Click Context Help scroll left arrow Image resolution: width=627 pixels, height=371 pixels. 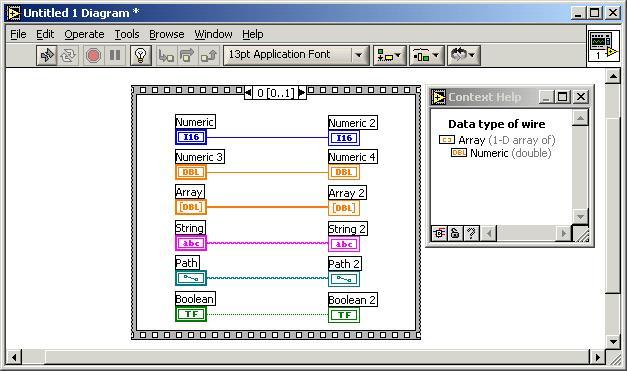[488, 233]
